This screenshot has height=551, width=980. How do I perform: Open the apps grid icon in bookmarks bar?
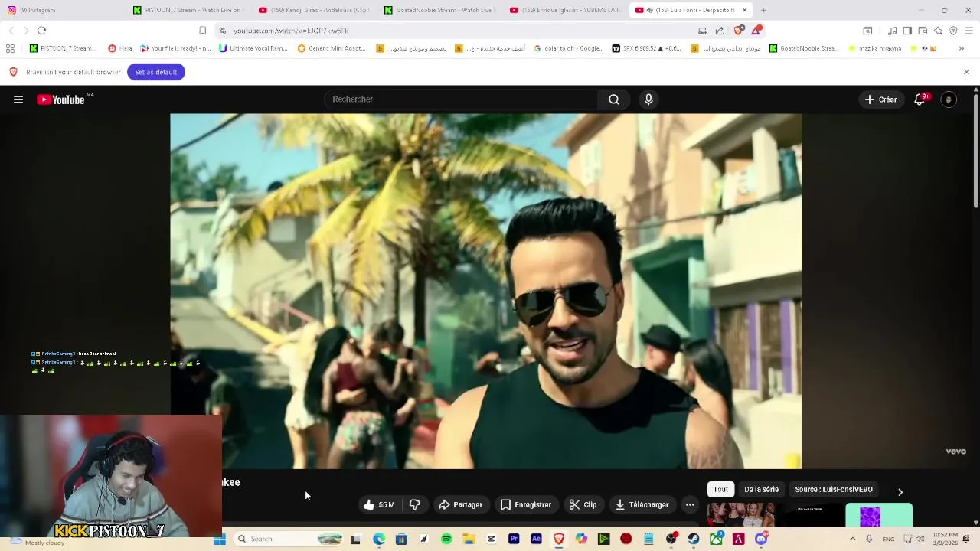[x=10, y=48]
